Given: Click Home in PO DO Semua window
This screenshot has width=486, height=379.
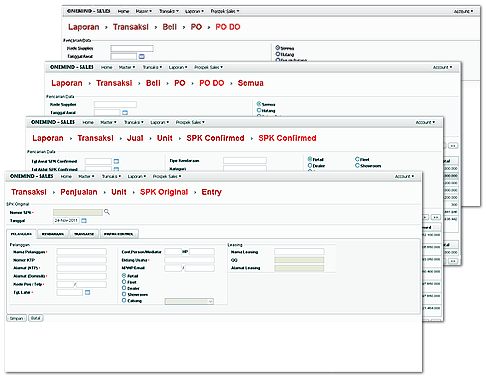Looking at the screenshot, I should coord(107,67).
